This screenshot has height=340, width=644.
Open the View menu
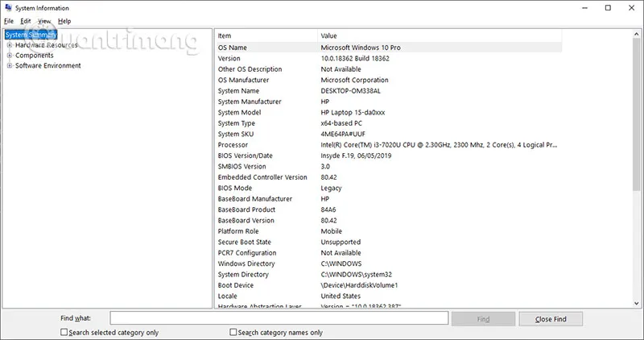click(44, 21)
